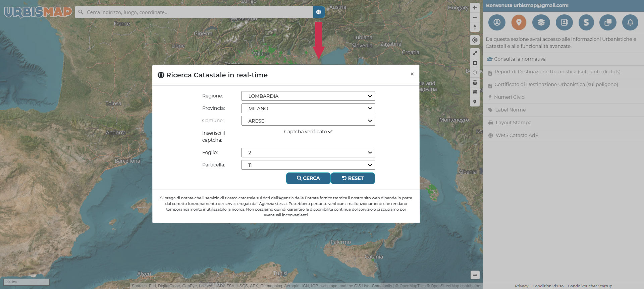Click the globe cadastral search icon

tap(319, 12)
